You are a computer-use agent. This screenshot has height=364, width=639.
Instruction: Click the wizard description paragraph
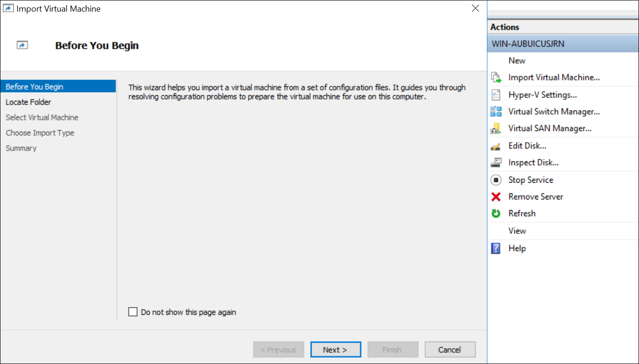tap(297, 92)
